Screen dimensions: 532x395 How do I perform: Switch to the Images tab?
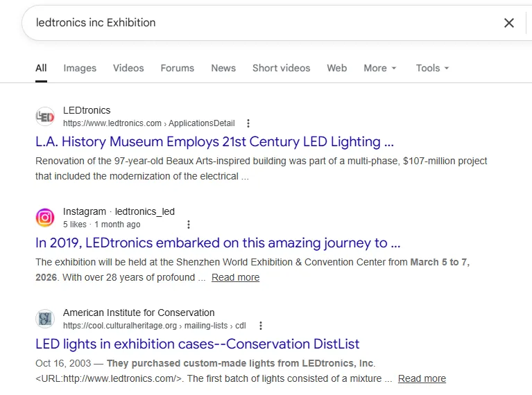coord(80,68)
